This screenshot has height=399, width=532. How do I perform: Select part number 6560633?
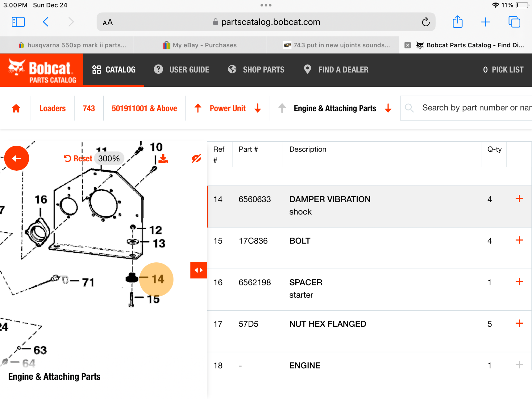click(255, 199)
